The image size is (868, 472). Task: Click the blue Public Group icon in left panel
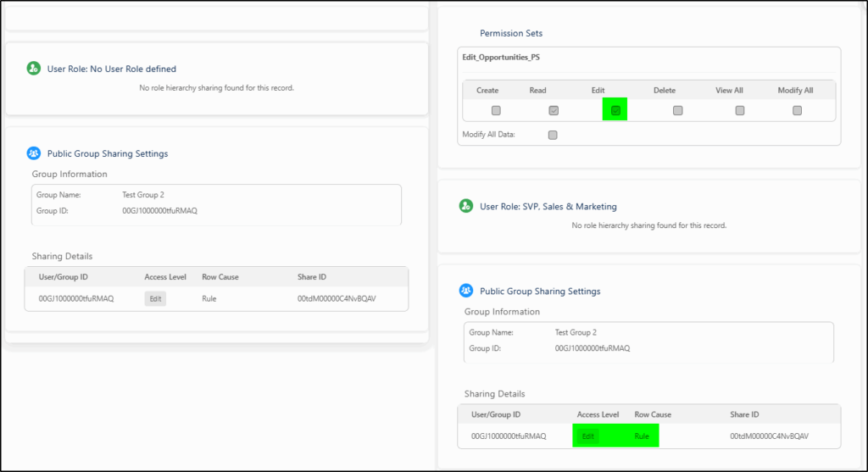coord(33,153)
